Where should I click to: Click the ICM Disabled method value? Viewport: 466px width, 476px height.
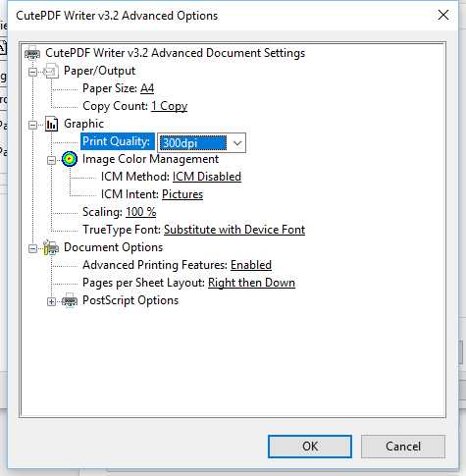coord(207,177)
